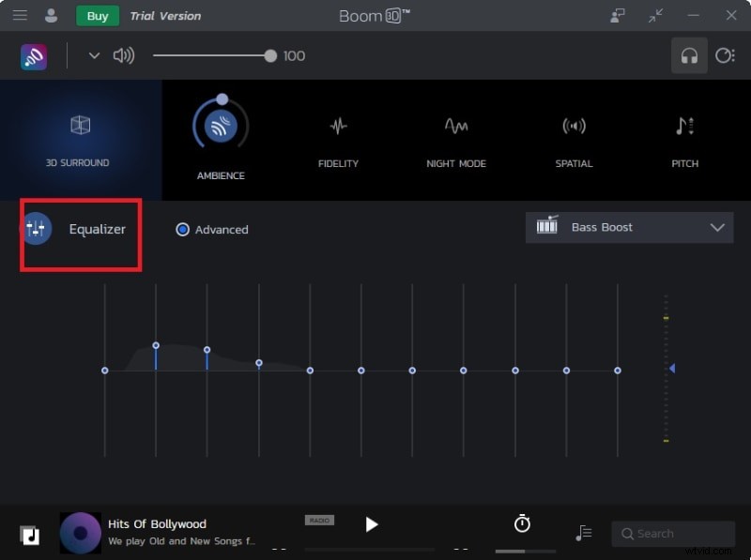This screenshot has height=560, width=751.
Task: Open the user account menu
Action: tap(52, 15)
